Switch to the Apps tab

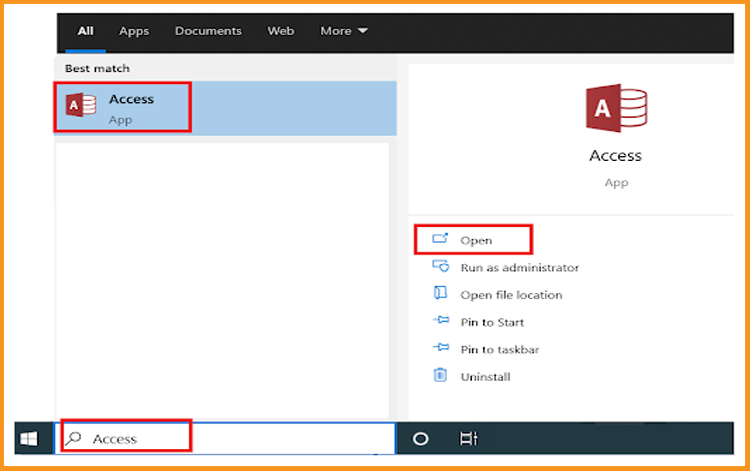click(134, 31)
